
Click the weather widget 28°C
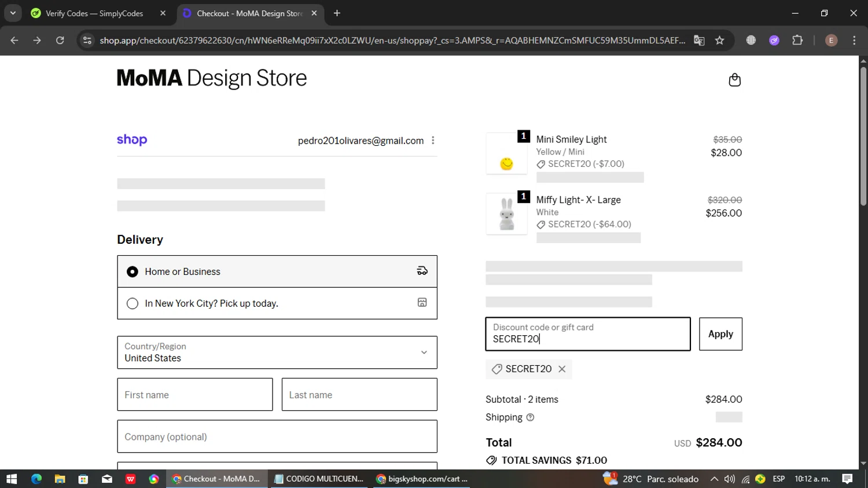651,479
